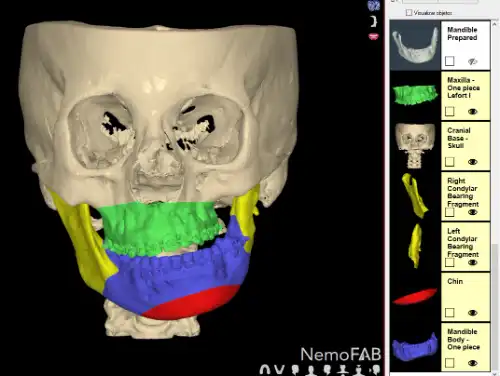Click the 'Mandible Prepared' label
The height and width of the screenshot is (376, 500).
(x=462, y=34)
